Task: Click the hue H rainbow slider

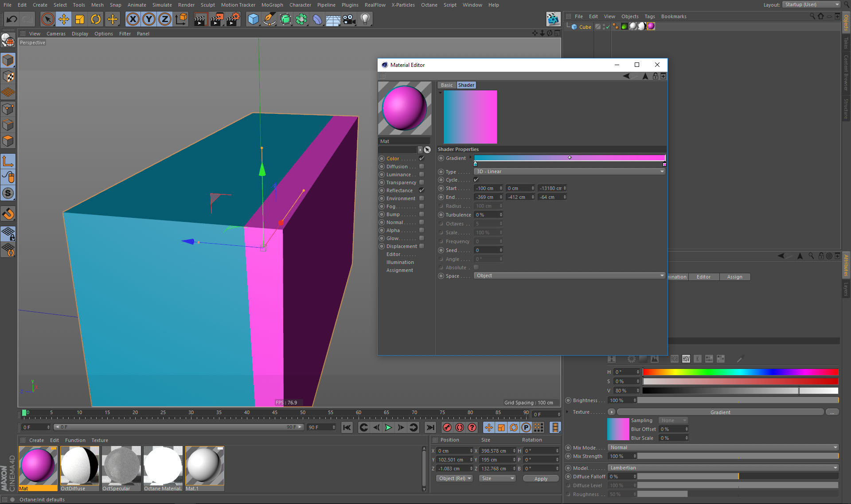Action: [740, 372]
